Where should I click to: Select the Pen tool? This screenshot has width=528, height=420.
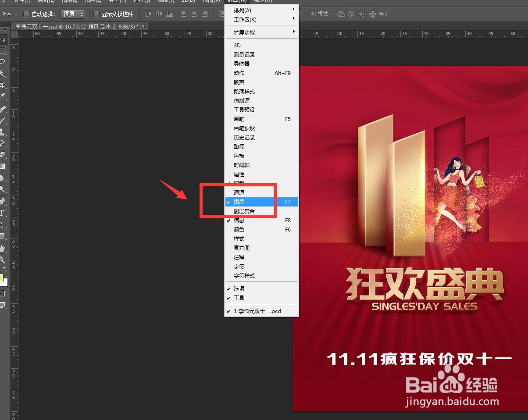coord(3,202)
